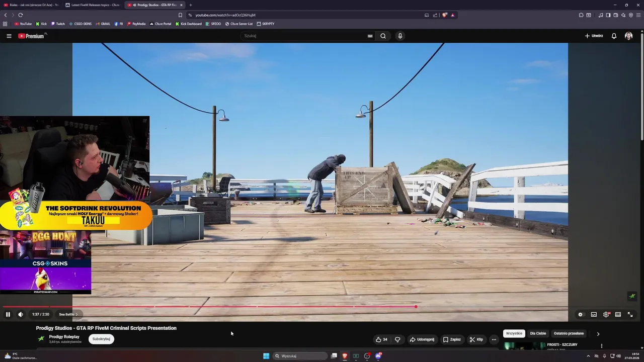Click the taskbar Wyszukaj search box

point(300,356)
